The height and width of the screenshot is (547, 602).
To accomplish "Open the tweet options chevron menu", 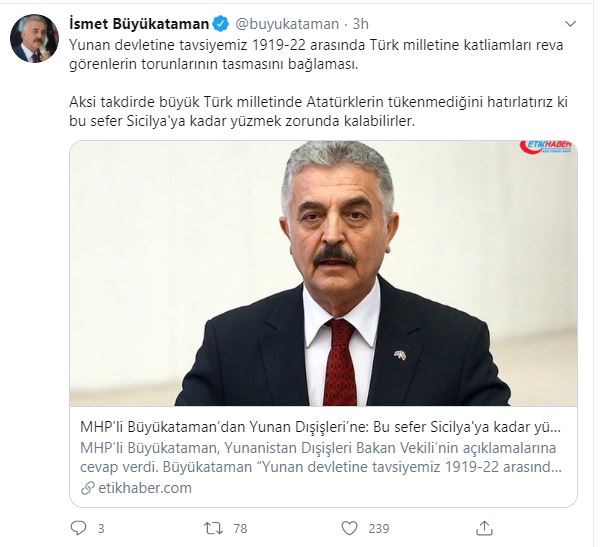I will click(571, 24).
